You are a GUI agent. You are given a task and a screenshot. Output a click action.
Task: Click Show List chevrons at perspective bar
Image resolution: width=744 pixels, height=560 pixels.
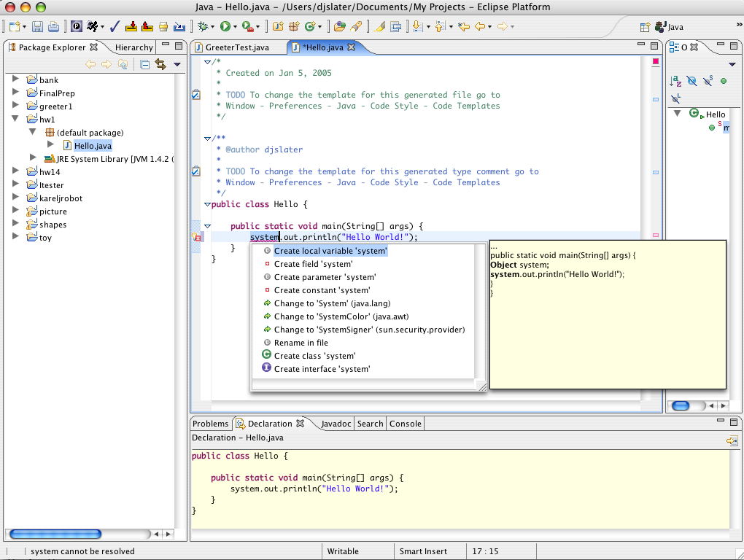(x=739, y=24)
